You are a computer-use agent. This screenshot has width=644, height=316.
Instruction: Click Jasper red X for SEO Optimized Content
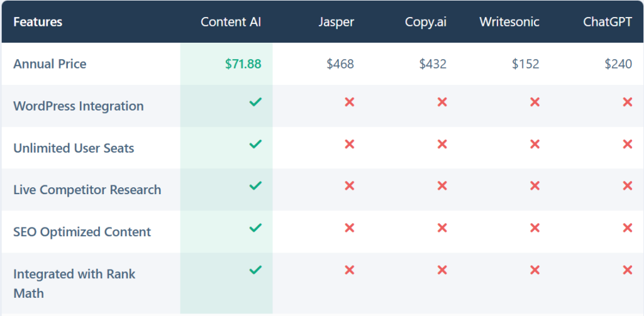(x=350, y=228)
